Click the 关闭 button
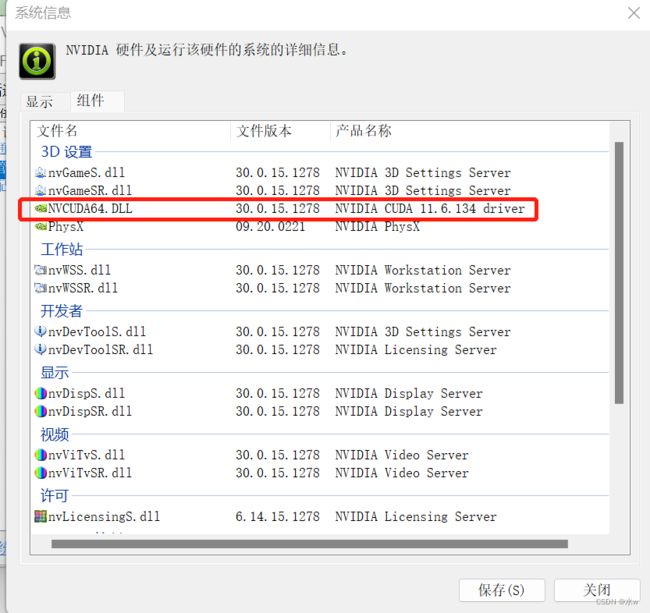650x613 pixels. pyautogui.click(x=597, y=589)
